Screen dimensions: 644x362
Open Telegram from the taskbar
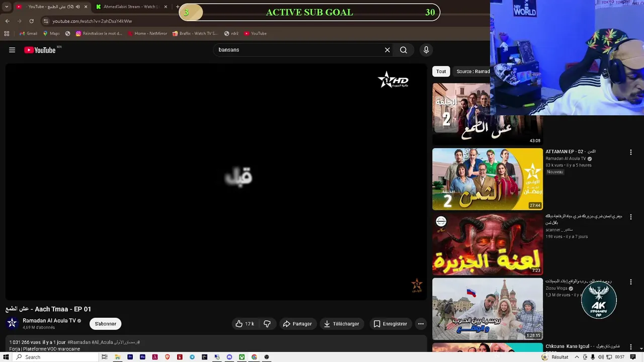pyautogui.click(x=192, y=357)
